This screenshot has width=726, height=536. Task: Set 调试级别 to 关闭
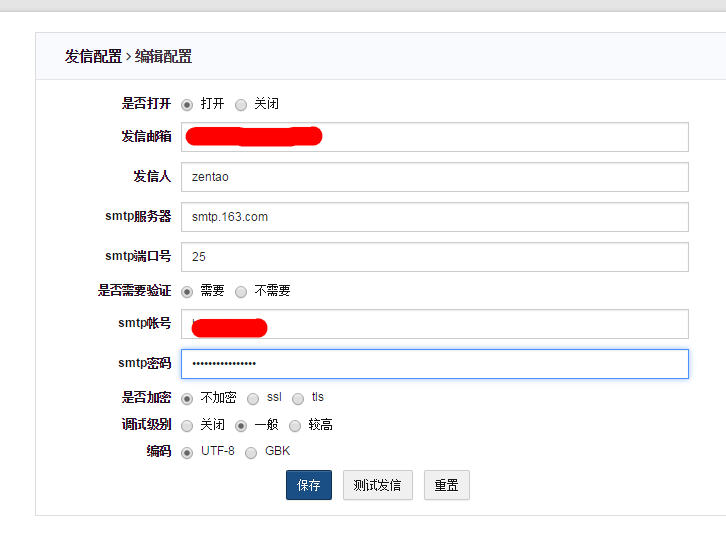point(187,425)
